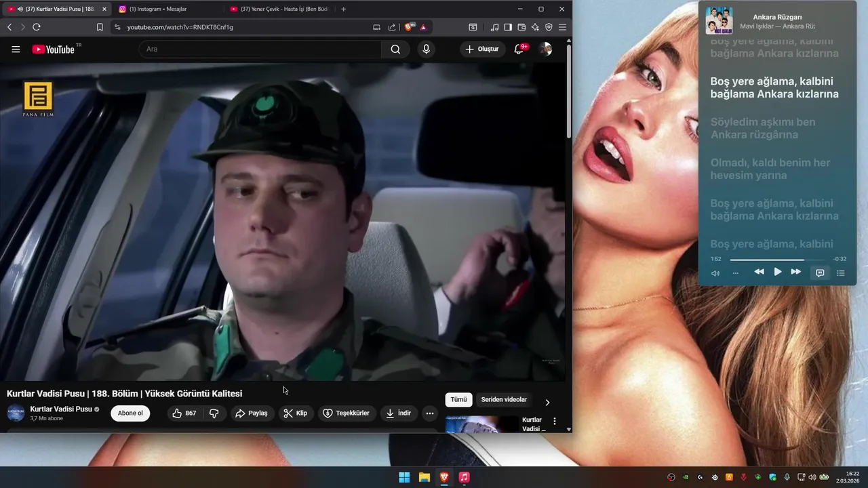
Task: Click the Kurtlar Vadisi Pusu channel avatar
Action: (16, 413)
